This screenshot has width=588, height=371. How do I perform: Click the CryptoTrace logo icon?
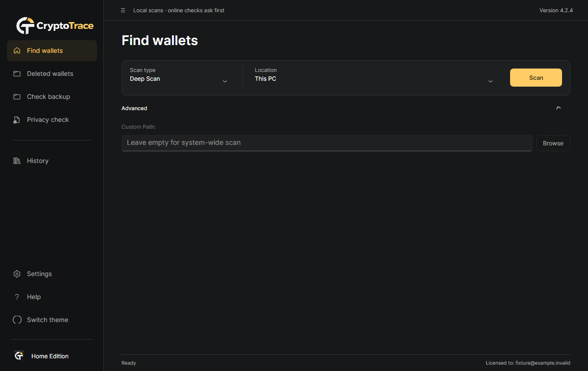click(x=25, y=26)
